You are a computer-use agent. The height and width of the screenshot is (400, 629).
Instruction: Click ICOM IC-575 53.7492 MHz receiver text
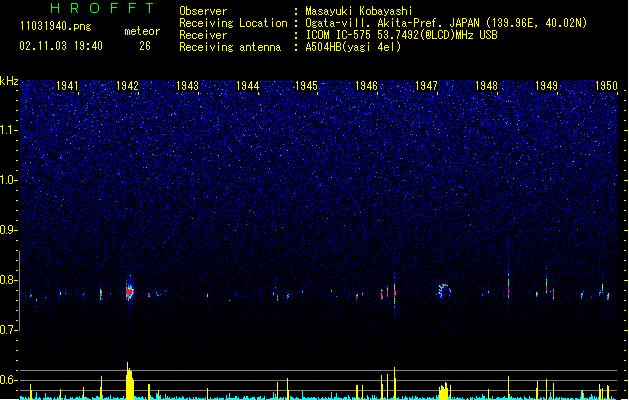pos(401,35)
